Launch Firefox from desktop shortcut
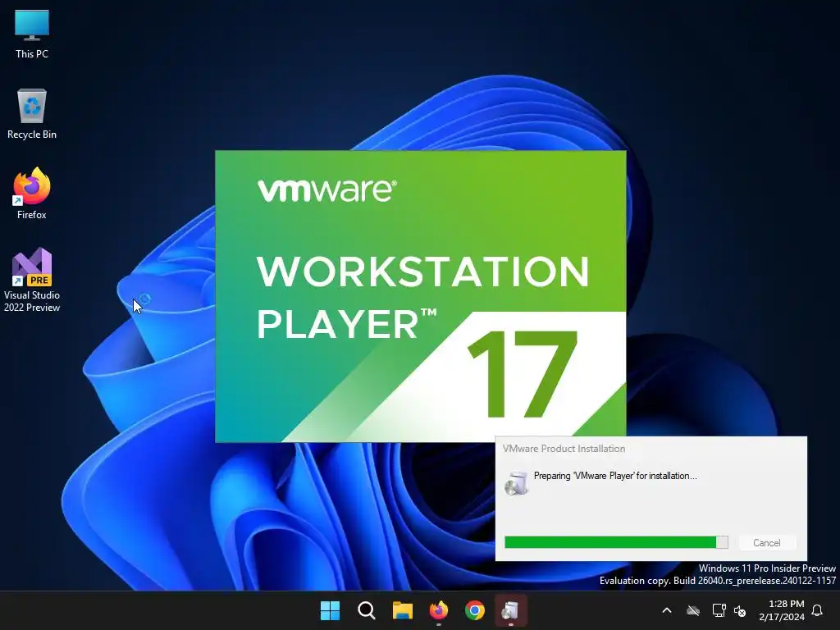840x630 pixels. 32,194
